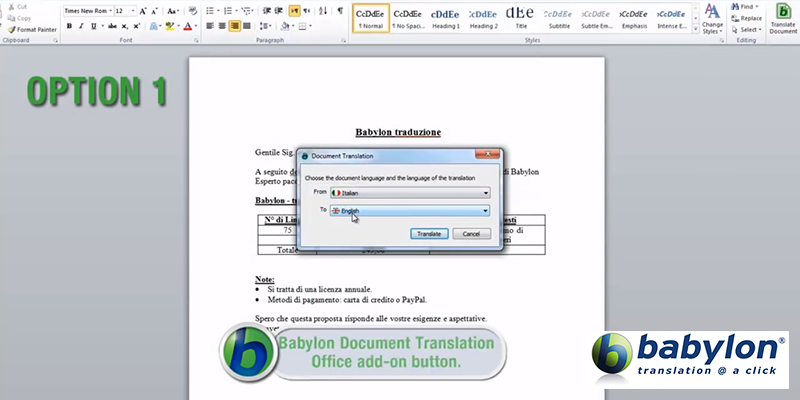Toggle Italic formatting in the ribbon
The height and width of the screenshot is (400, 800).
point(81,26)
